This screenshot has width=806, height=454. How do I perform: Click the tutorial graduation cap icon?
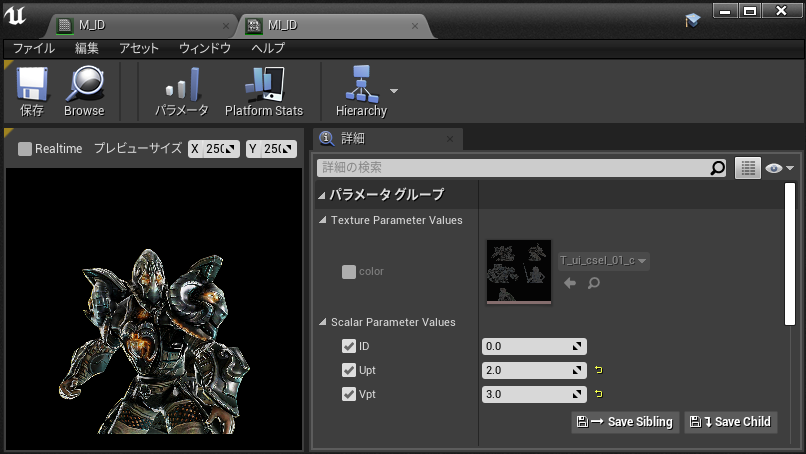point(692,21)
